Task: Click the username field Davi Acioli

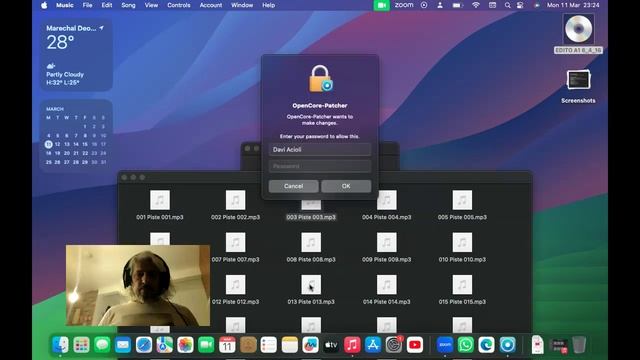Action: coord(320,149)
